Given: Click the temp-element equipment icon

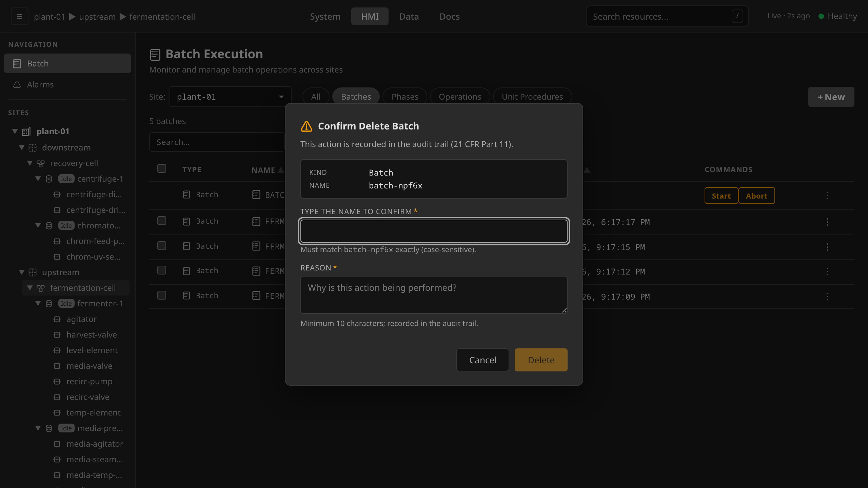Looking at the screenshot, I should click(57, 413).
